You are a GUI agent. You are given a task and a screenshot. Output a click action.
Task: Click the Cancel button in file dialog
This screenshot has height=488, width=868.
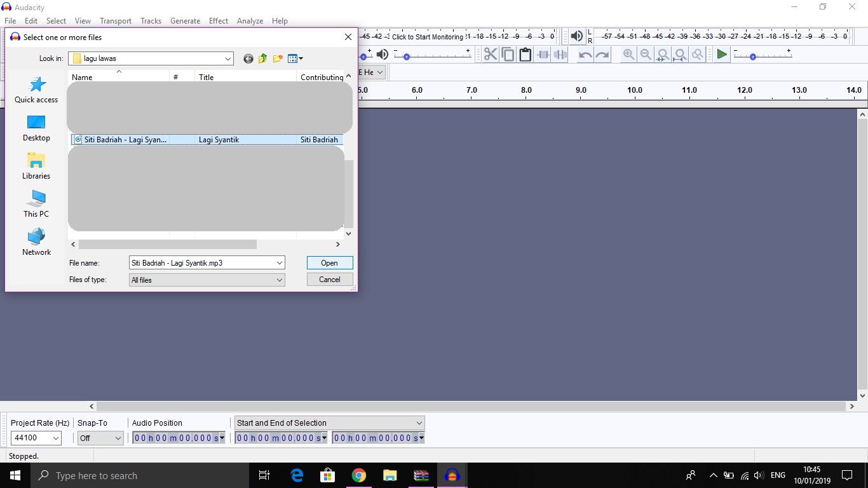329,280
